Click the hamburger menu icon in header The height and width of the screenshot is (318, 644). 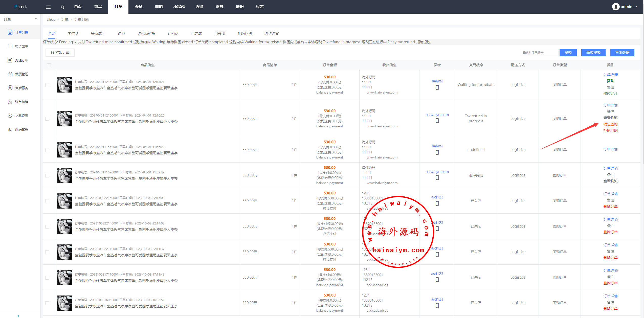click(x=48, y=7)
